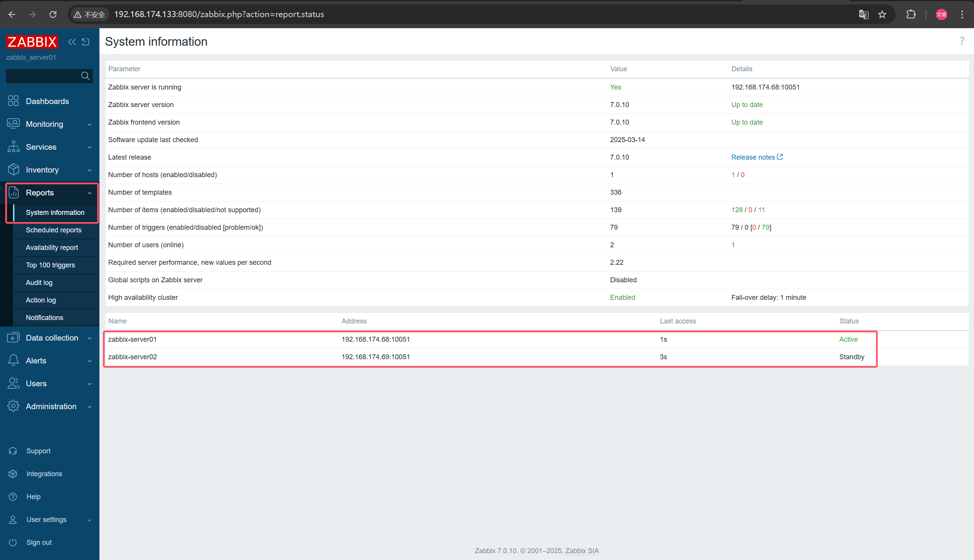Click the Support link text
Viewport: 974px width, 560px height.
[38, 451]
